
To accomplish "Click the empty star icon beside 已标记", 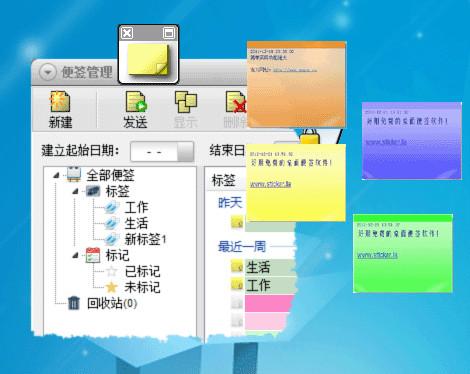I will click(112, 271).
